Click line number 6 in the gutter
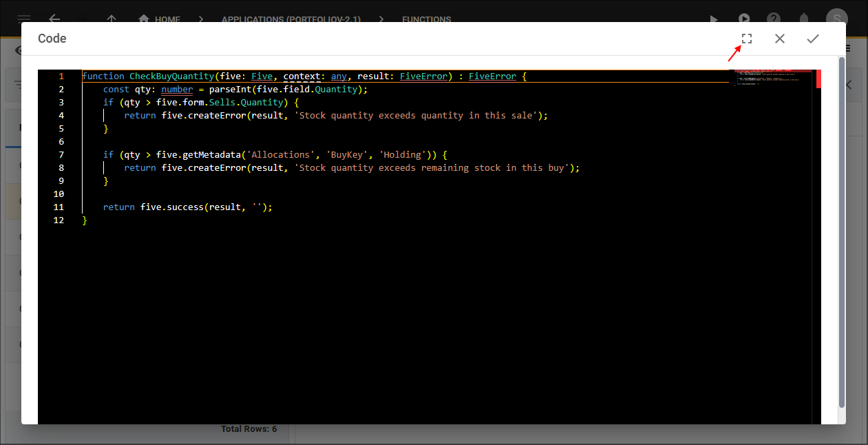The width and height of the screenshot is (868, 445). pyautogui.click(x=61, y=142)
